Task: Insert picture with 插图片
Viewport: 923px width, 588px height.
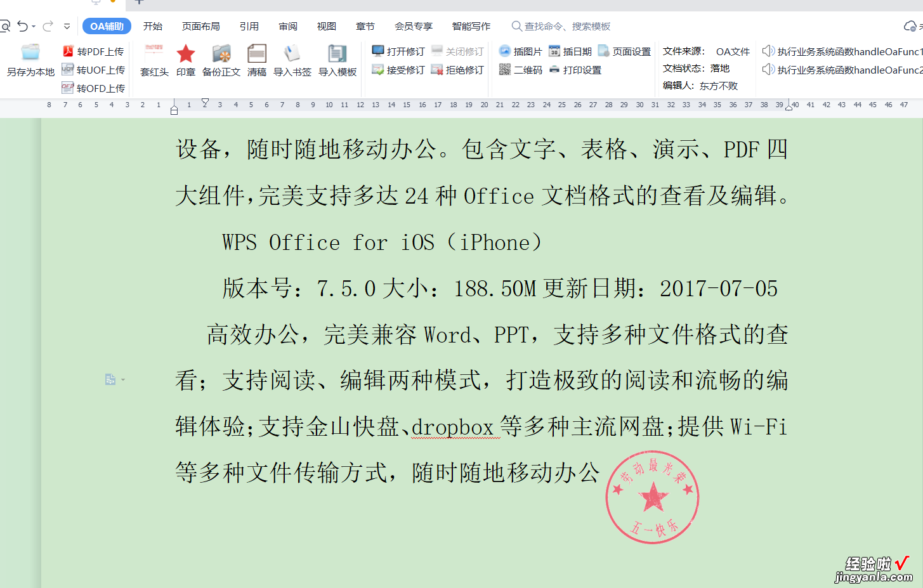Action: click(521, 51)
